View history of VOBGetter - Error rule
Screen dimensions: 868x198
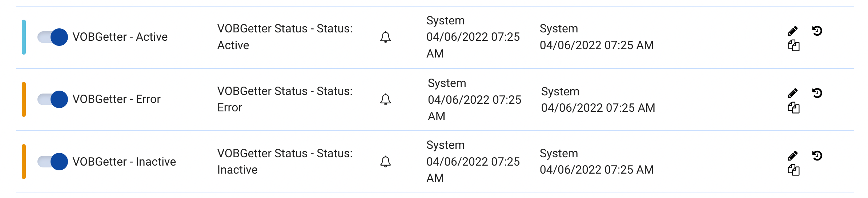pyautogui.click(x=817, y=93)
